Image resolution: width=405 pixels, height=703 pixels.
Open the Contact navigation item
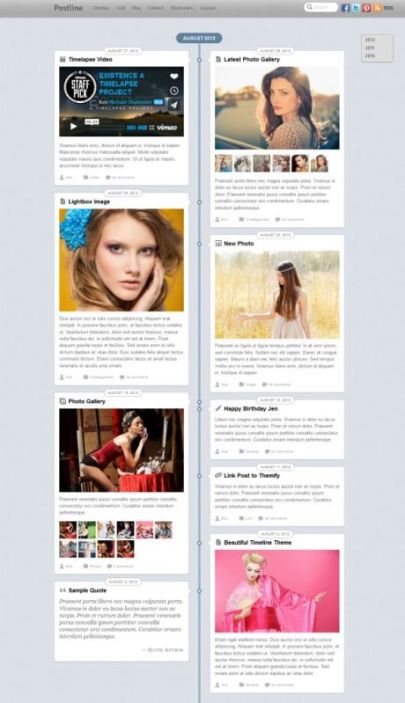click(x=155, y=8)
